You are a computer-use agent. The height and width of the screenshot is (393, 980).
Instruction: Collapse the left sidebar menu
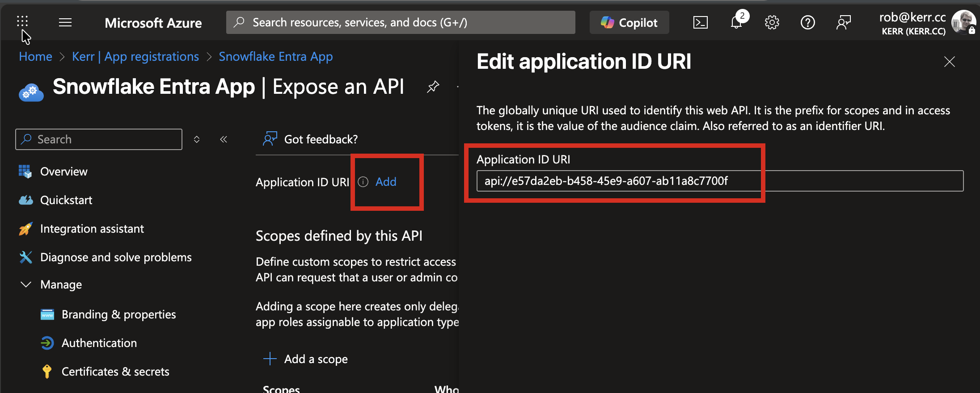[224, 139]
